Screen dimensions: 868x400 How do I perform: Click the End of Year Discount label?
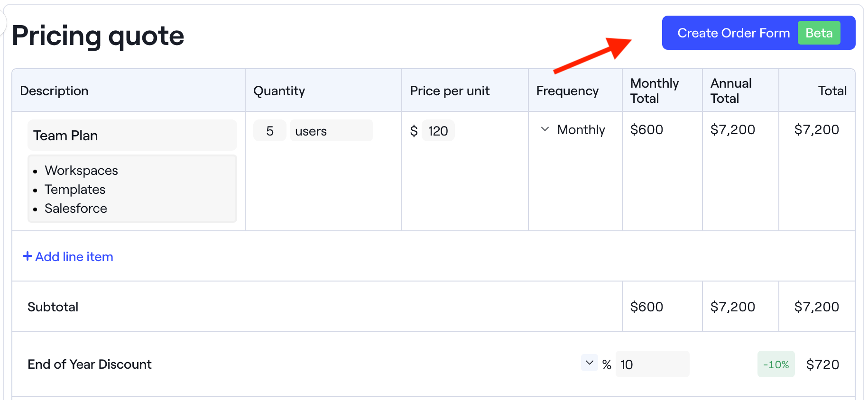click(x=89, y=364)
